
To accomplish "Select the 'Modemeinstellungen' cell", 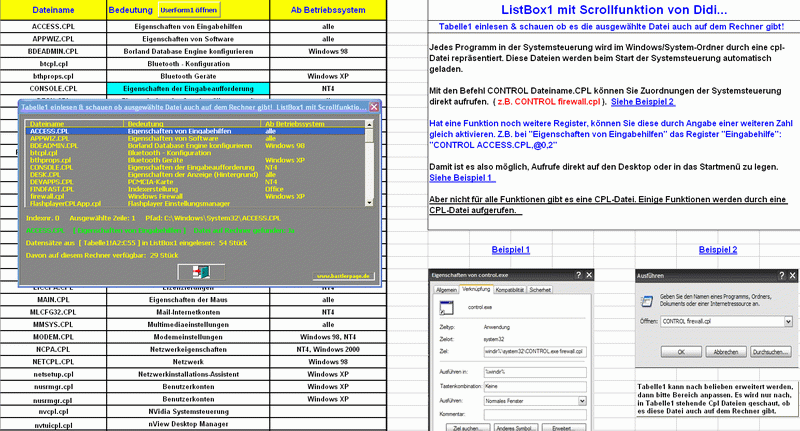I will coord(188,337).
